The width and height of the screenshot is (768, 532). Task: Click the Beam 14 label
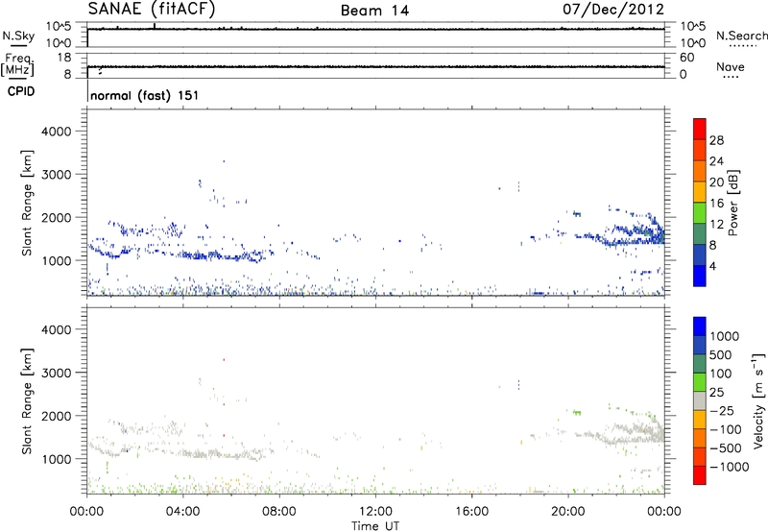(x=374, y=11)
